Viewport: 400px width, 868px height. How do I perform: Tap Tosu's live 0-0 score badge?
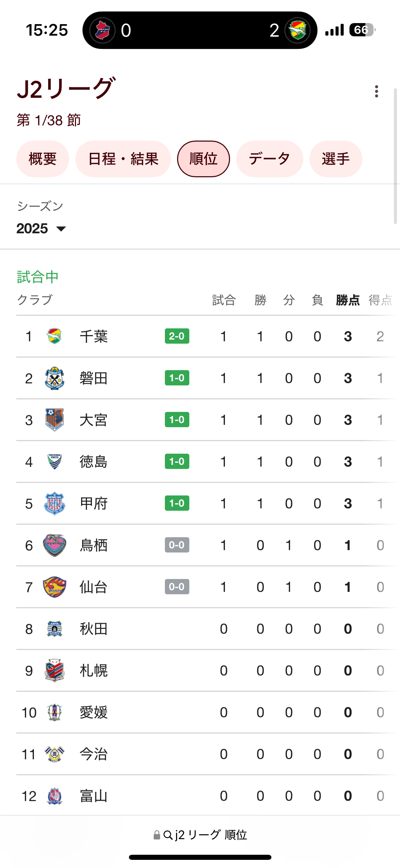(x=177, y=545)
